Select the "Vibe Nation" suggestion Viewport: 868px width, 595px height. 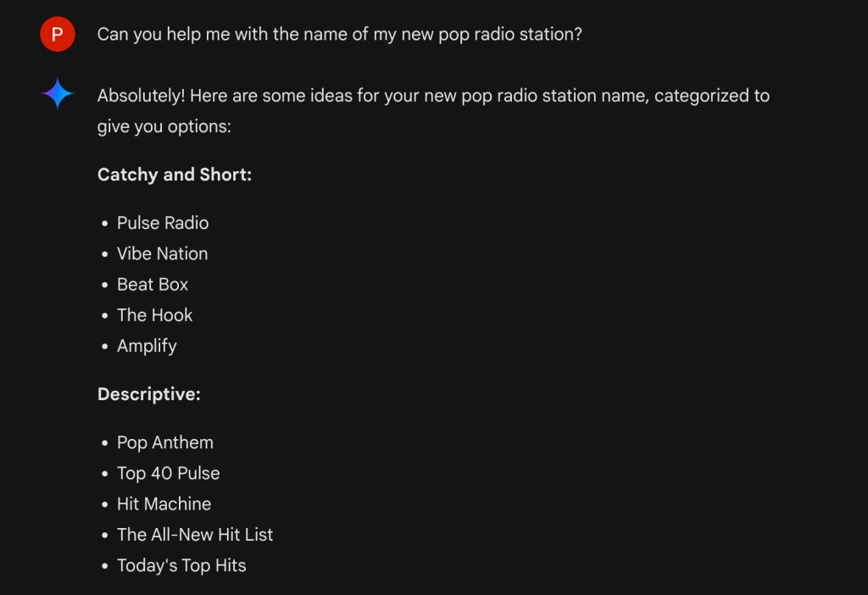(x=162, y=253)
